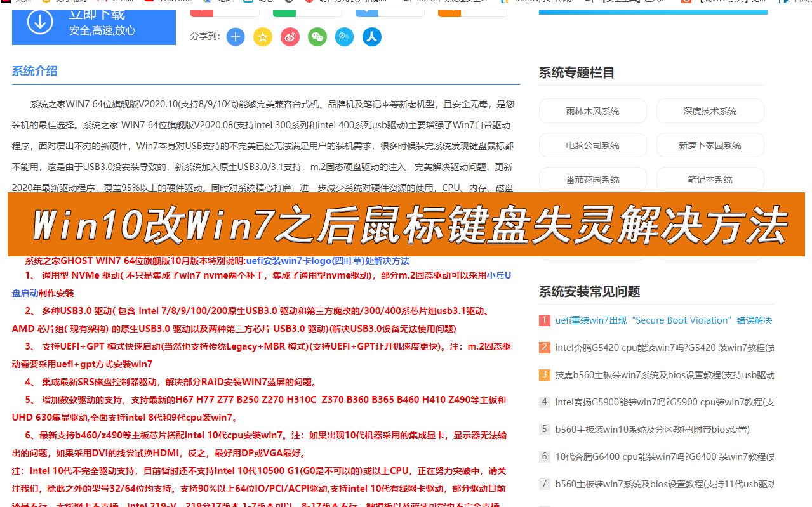Open the intel奔腾G5420 cpu装win7 article
Image resolution: width=812 pixels, height=507 pixels.
coord(664,348)
